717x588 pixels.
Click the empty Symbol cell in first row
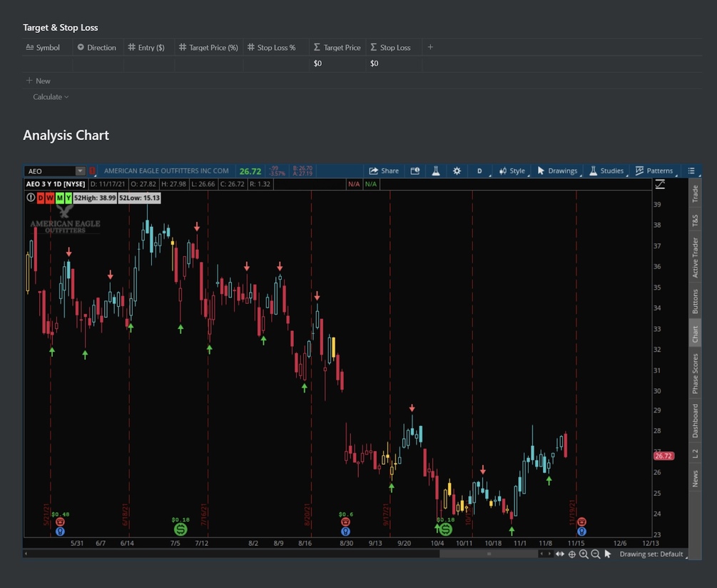[48, 64]
